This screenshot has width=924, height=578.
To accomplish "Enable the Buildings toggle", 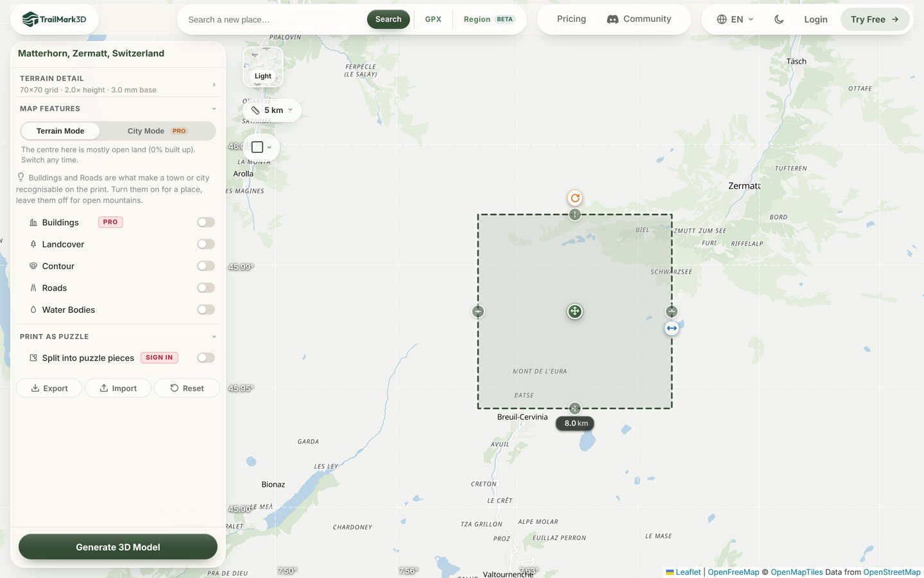I will pyautogui.click(x=206, y=222).
